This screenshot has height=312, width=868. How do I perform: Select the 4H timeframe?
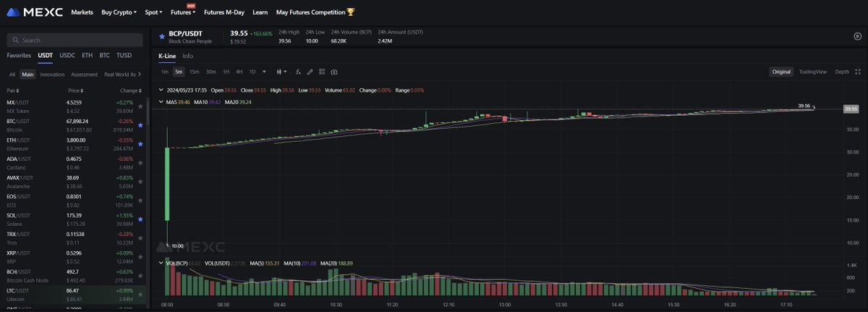click(x=239, y=72)
